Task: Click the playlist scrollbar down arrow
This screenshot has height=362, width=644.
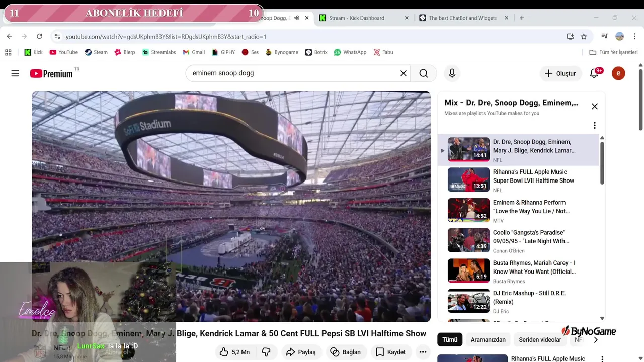Action: pyautogui.click(x=602, y=318)
